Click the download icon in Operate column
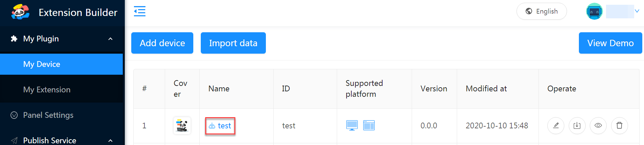Viewport: 644px width, 145px height. click(x=577, y=126)
